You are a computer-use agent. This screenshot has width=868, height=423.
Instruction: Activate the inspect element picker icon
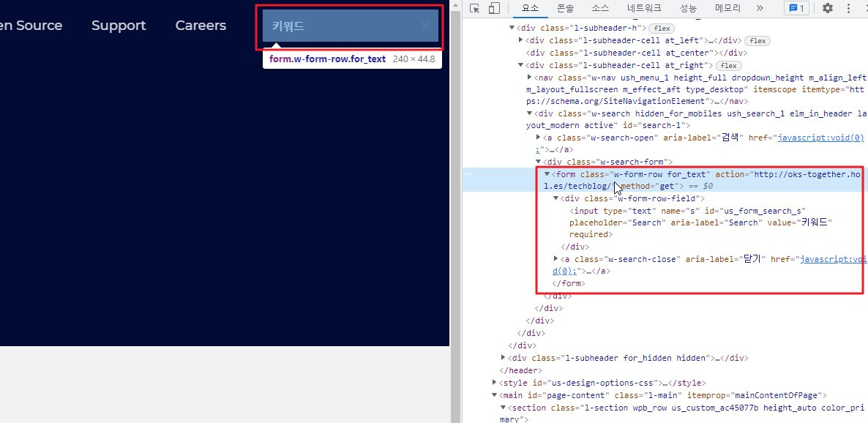click(474, 8)
